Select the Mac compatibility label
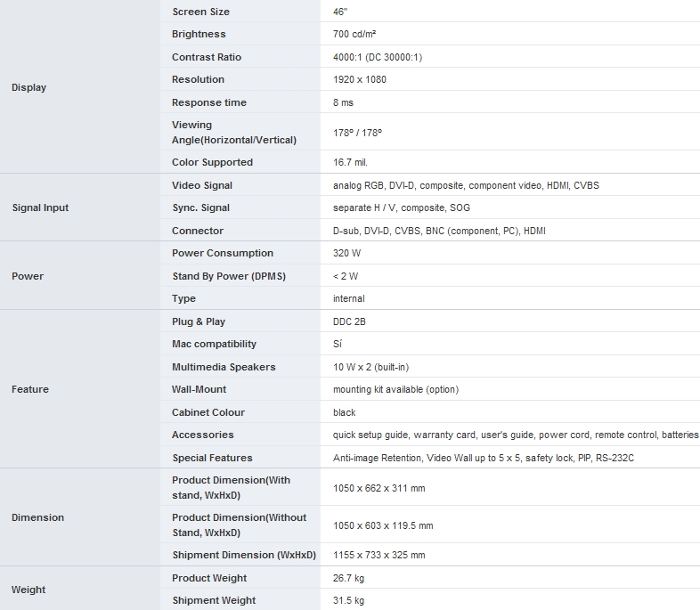700x610 pixels. tap(214, 344)
